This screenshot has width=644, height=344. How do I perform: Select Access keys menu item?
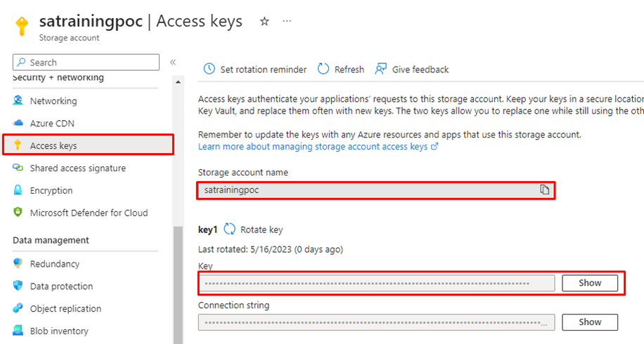click(53, 146)
